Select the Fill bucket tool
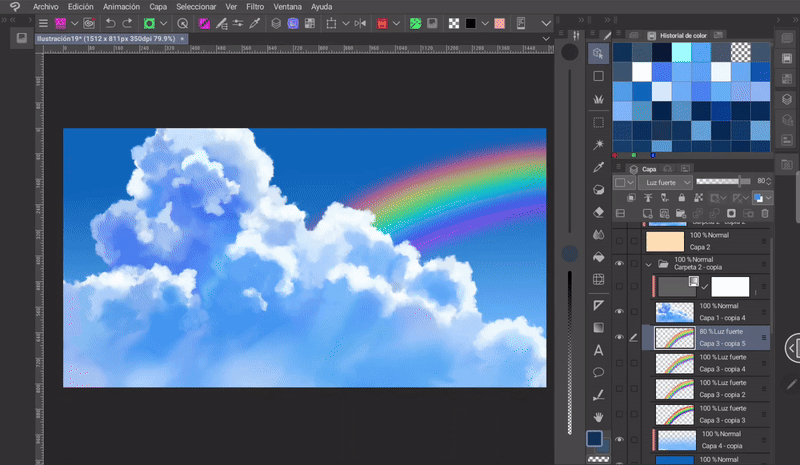The height and width of the screenshot is (465, 800). click(598, 257)
